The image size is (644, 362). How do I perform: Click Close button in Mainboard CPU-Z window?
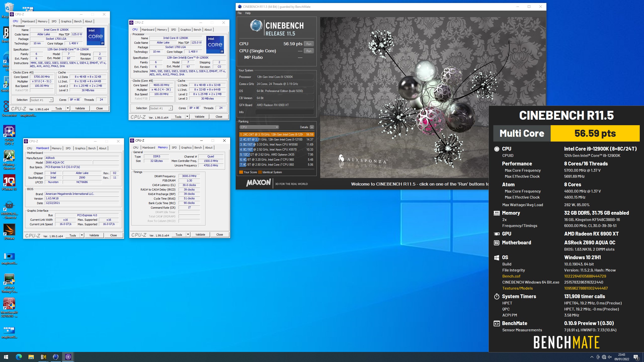pos(113,235)
